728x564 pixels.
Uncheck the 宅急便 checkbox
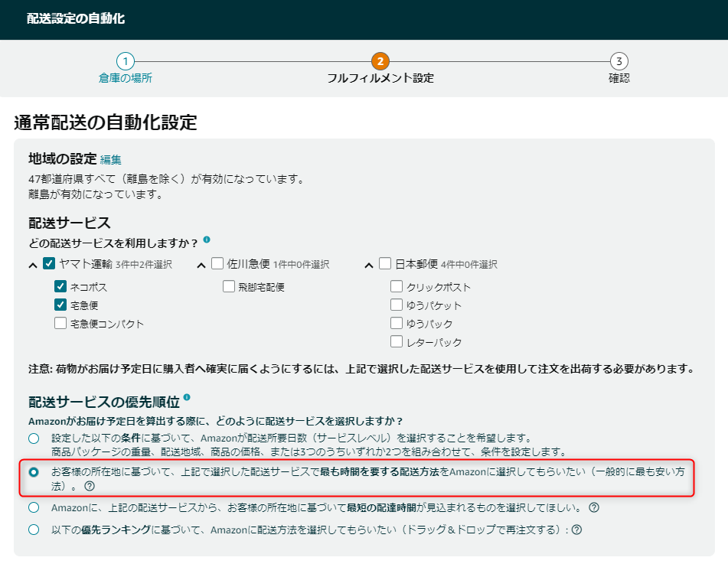pos(60,305)
